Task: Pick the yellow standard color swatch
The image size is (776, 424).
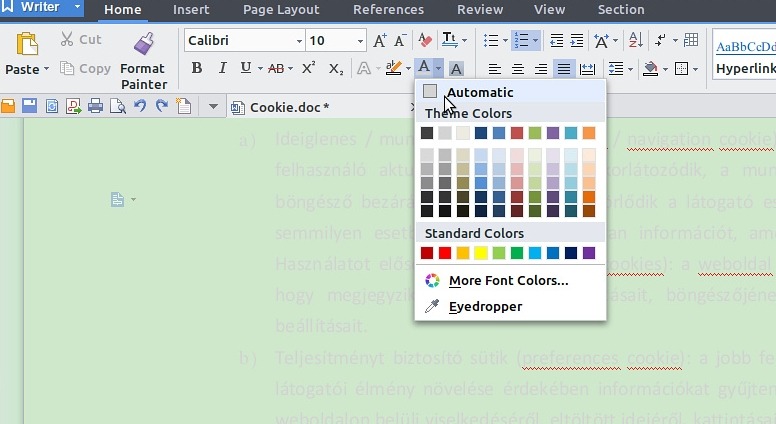Action: (x=481, y=253)
